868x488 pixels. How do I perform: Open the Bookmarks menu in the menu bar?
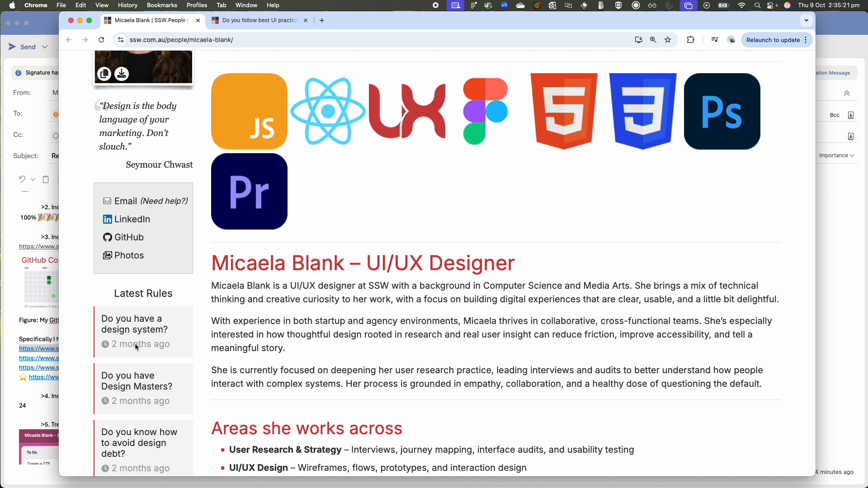tap(161, 5)
